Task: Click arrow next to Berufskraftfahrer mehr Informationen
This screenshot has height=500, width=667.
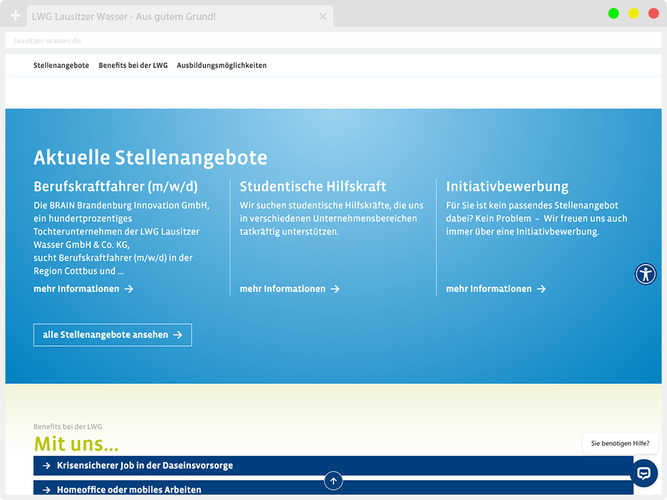Action: (129, 289)
